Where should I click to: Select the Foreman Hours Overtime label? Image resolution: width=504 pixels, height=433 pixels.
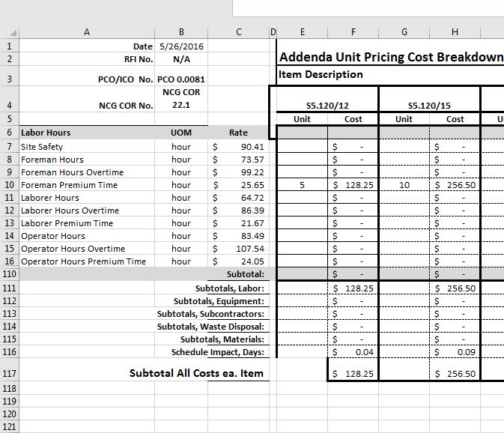point(87,172)
